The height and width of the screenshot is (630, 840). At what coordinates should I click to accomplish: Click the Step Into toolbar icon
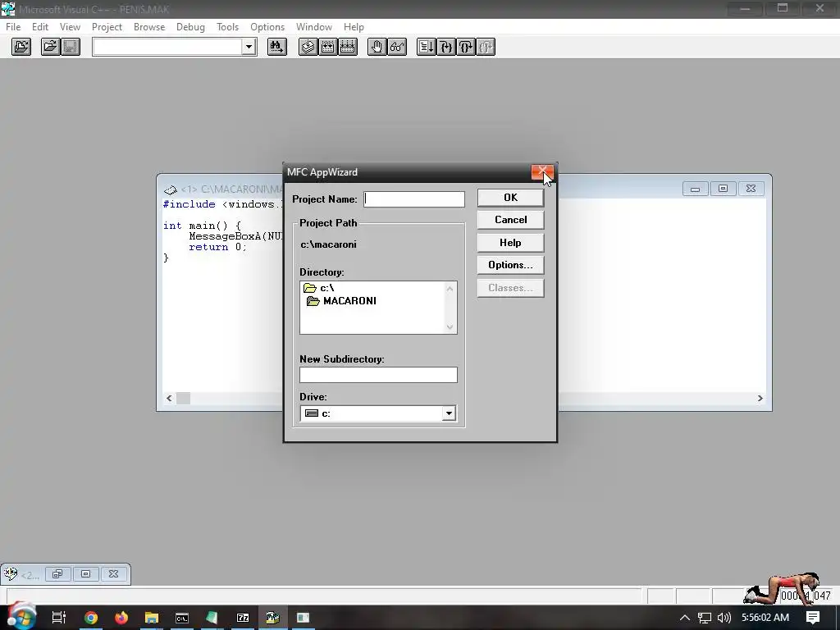(446, 47)
